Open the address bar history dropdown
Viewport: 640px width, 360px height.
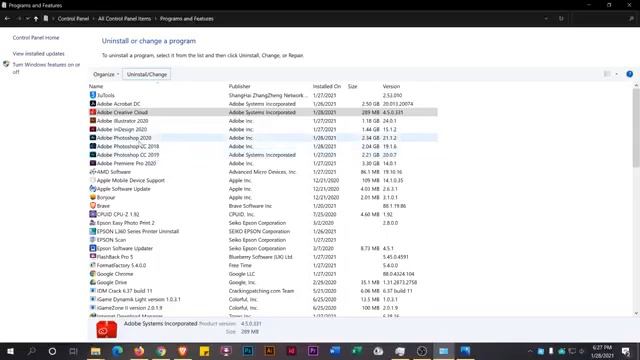point(546,18)
